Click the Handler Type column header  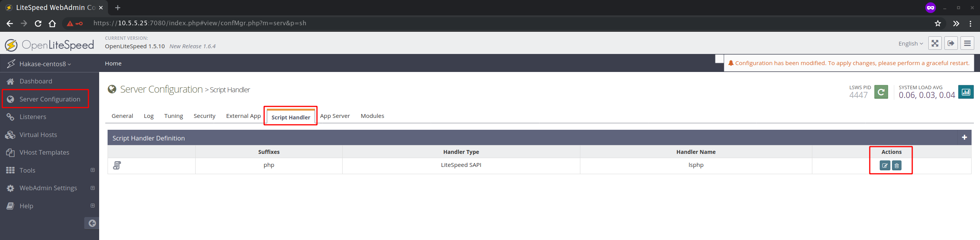(461, 152)
